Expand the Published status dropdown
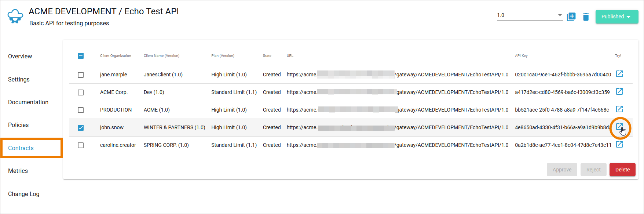This screenshot has width=644, height=214. pyautogui.click(x=616, y=17)
